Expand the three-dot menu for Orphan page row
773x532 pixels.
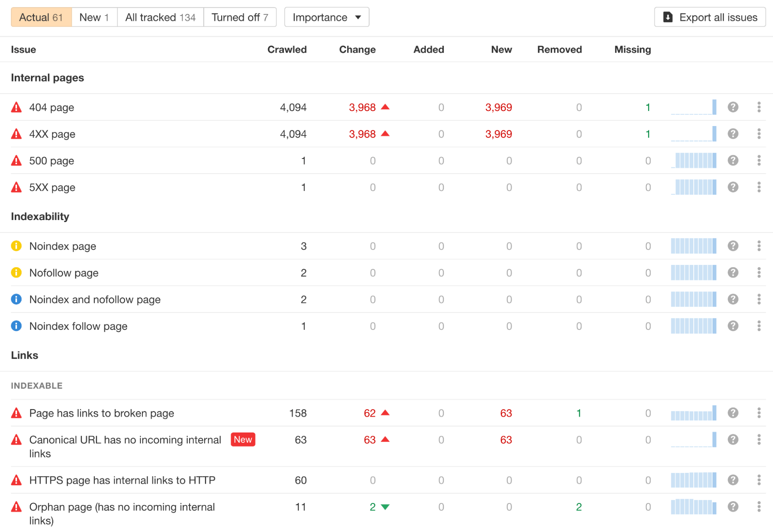click(759, 507)
